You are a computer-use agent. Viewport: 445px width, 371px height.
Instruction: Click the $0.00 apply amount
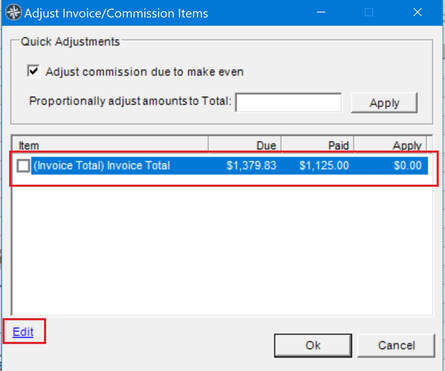point(407,166)
